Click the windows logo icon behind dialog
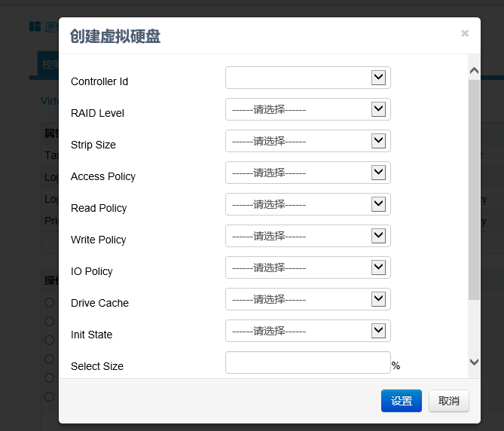The image size is (504, 431). [x=35, y=26]
